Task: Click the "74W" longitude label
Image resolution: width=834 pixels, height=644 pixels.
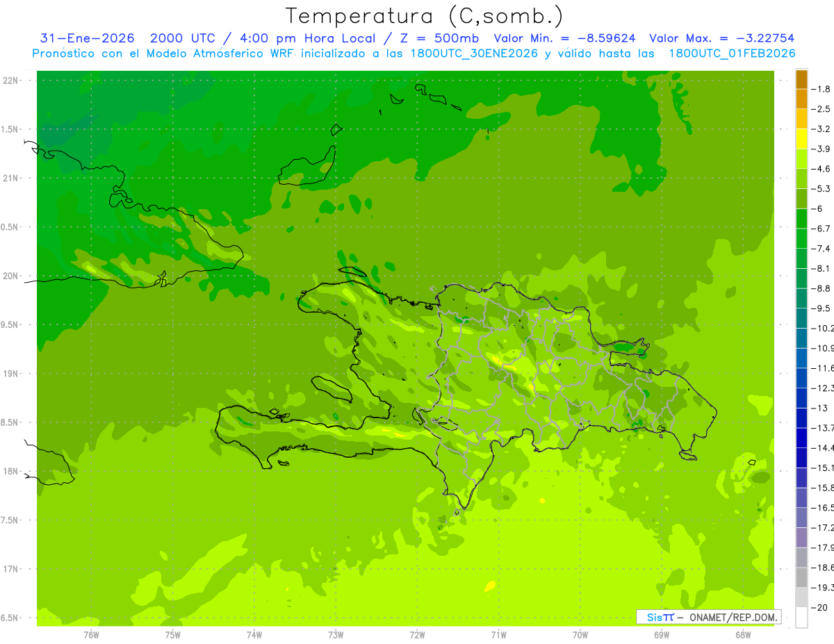Action: tap(254, 634)
